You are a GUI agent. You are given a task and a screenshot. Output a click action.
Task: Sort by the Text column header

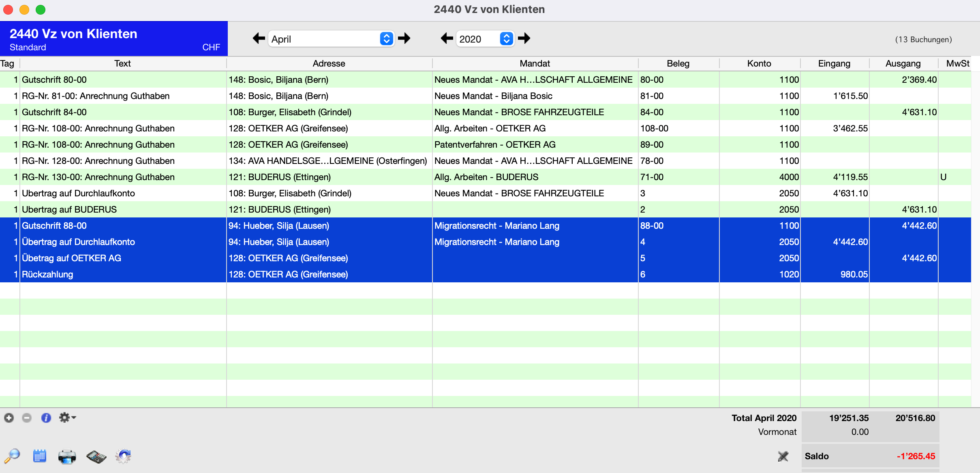pyautogui.click(x=123, y=63)
